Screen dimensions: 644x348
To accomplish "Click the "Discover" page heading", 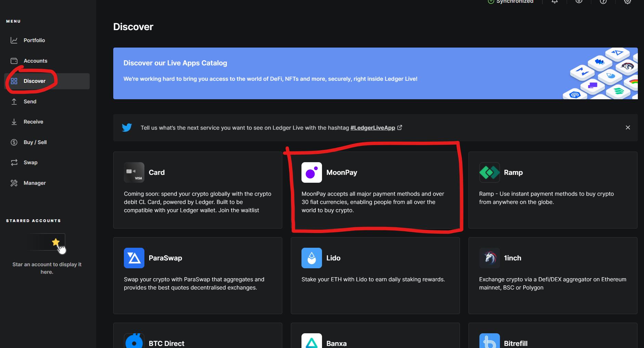I will click(x=133, y=27).
